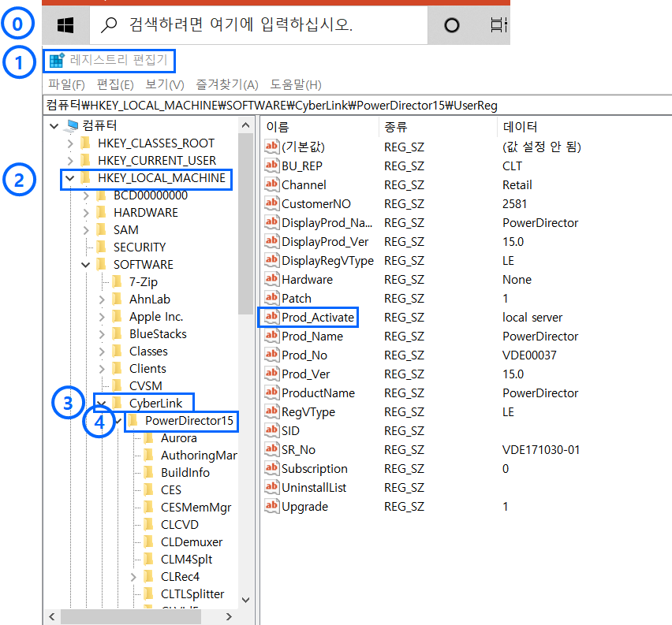The height and width of the screenshot is (625, 672).
Task: Select the CVSM tree key
Action: pos(146,386)
